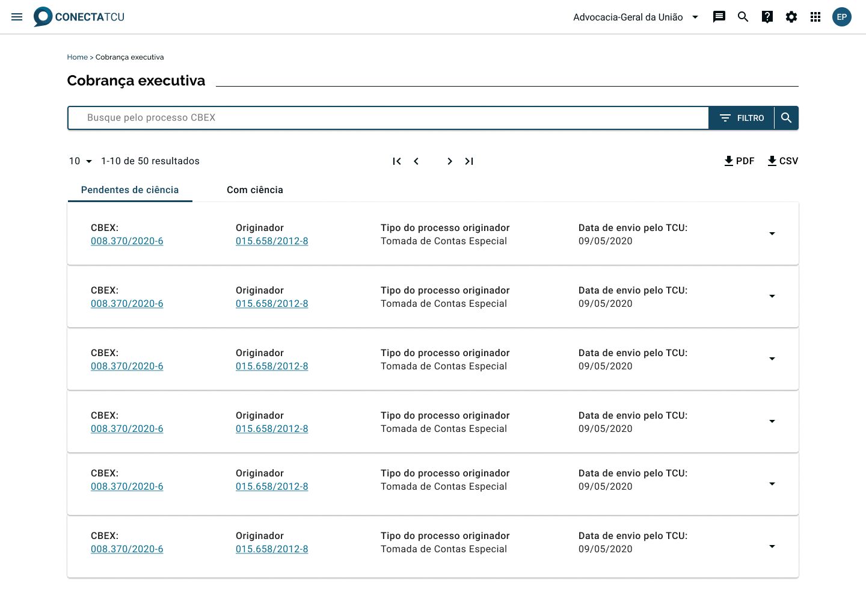
Task: Click the EP user avatar
Action: coord(841,17)
